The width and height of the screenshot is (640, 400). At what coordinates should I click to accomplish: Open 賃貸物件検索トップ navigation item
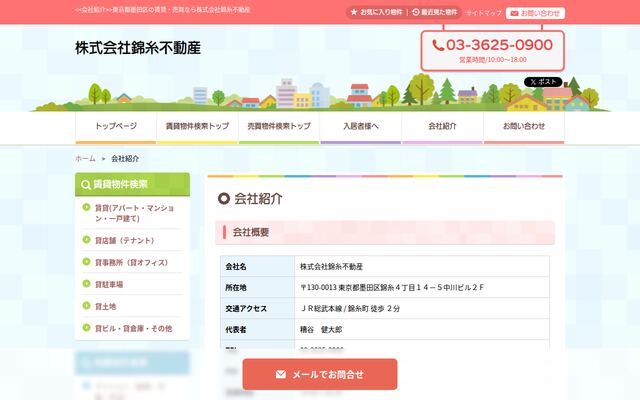197,127
